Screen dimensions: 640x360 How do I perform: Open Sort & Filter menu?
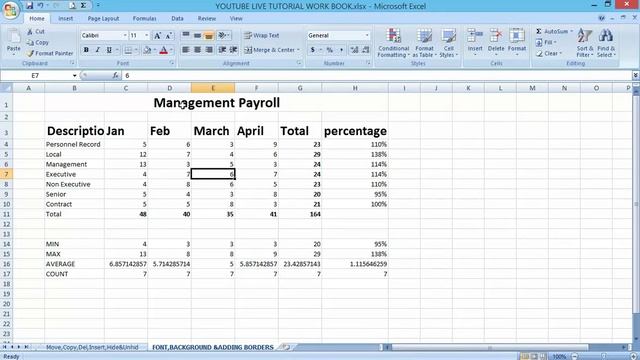(585, 43)
